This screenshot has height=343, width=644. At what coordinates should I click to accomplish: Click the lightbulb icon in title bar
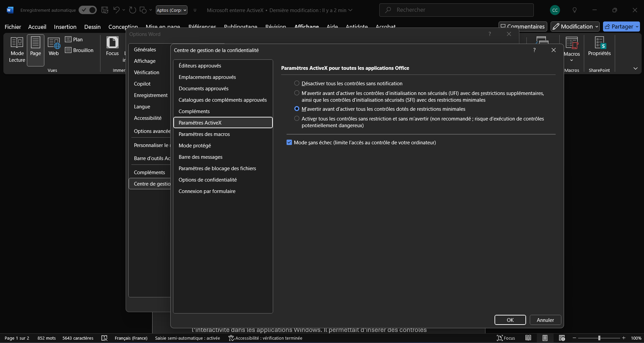click(x=574, y=10)
